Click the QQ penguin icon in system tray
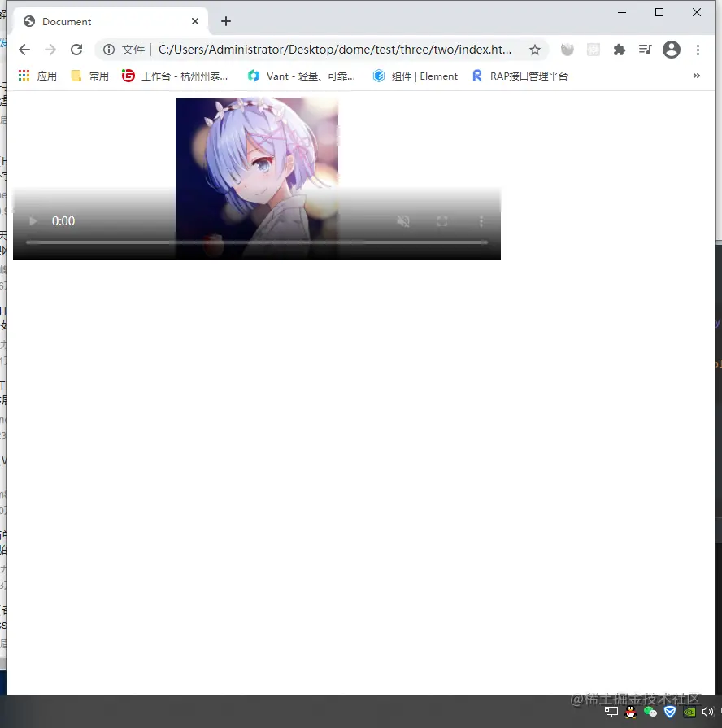 coord(630,713)
